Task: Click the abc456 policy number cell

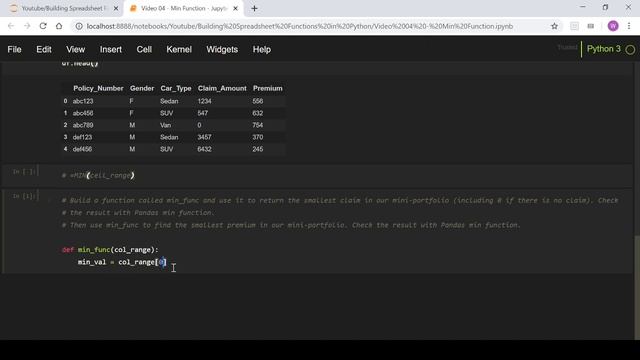Action: [83, 113]
